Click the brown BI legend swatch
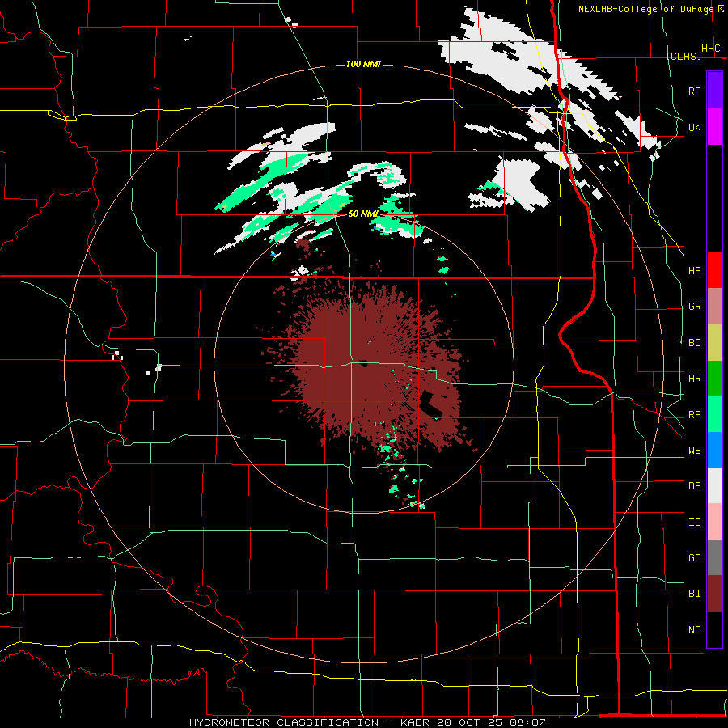 (x=714, y=594)
